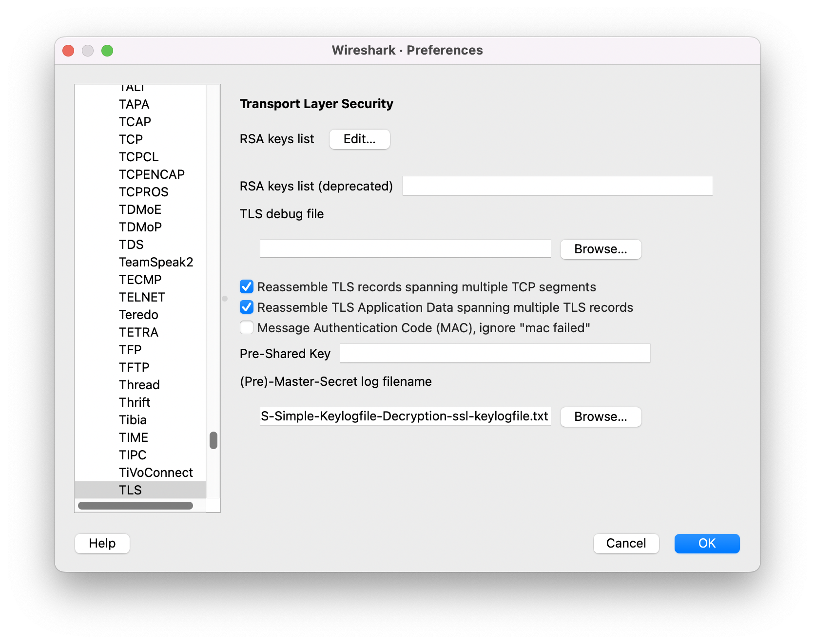Select Thread protocol

click(140, 385)
